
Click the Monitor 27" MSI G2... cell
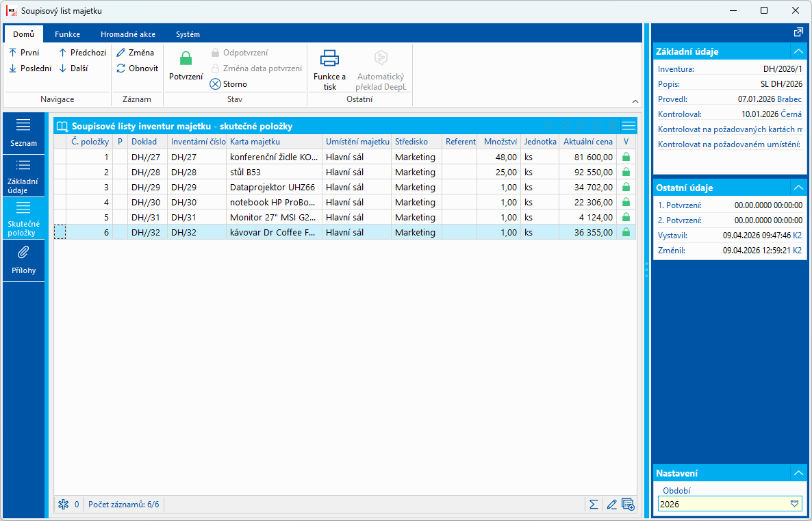(x=274, y=218)
